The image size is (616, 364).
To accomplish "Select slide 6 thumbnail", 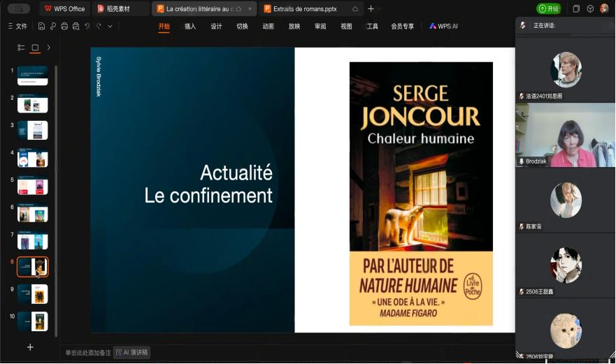I will [x=33, y=212].
